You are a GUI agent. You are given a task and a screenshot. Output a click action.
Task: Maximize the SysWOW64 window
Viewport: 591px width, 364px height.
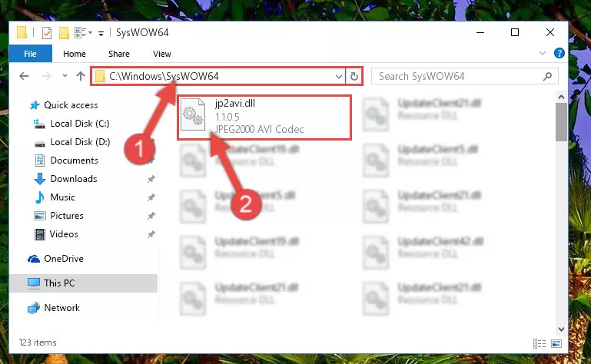pos(515,33)
